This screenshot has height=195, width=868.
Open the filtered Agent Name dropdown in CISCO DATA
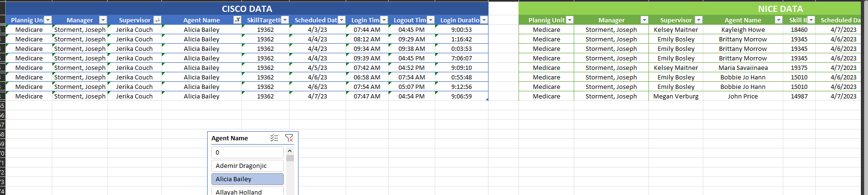click(237, 20)
